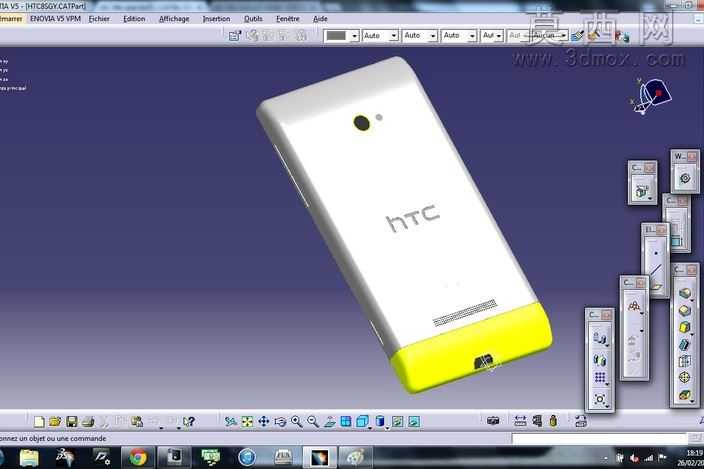Click the 3D compass in the viewport corner
The width and height of the screenshot is (704, 469).
[x=651, y=96]
